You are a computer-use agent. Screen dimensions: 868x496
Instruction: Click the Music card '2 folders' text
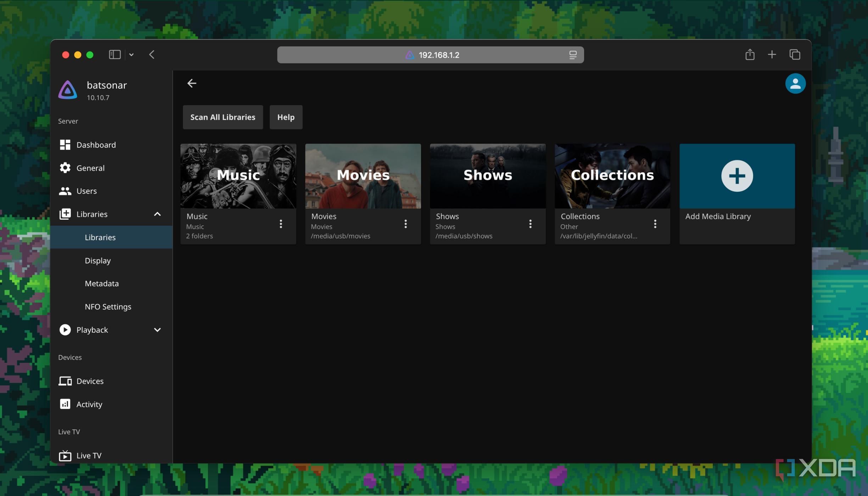tap(200, 236)
